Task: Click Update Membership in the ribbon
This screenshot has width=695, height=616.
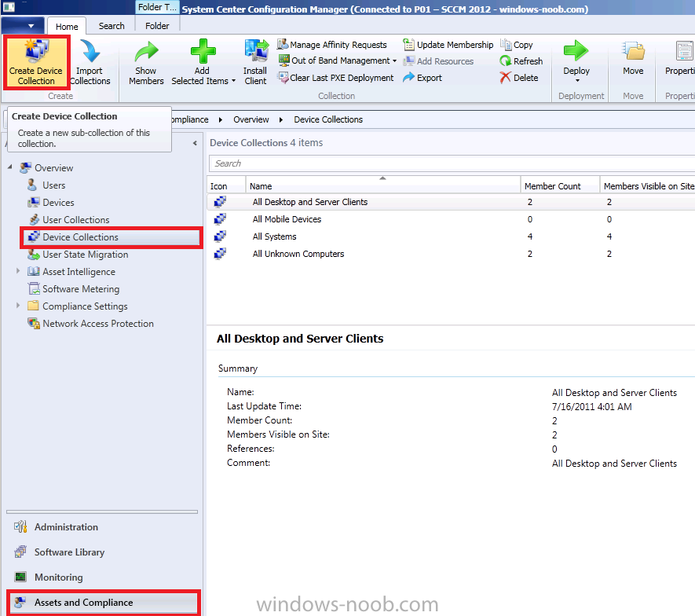Action: pyautogui.click(x=448, y=45)
